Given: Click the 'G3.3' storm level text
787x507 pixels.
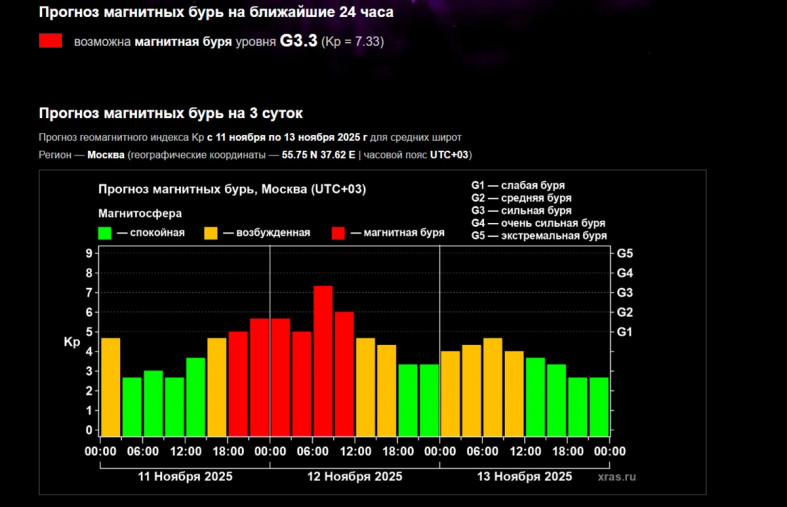Looking at the screenshot, I should (299, 41).
